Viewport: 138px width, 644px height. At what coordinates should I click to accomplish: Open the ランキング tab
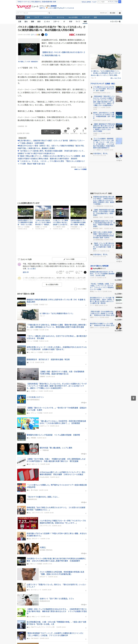(x=86, y=17)
